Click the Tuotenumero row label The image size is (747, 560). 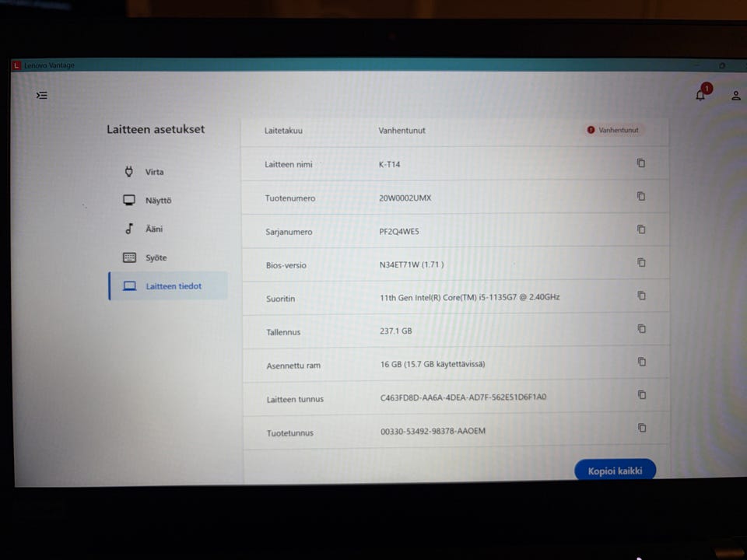click(x=290, y=198)
